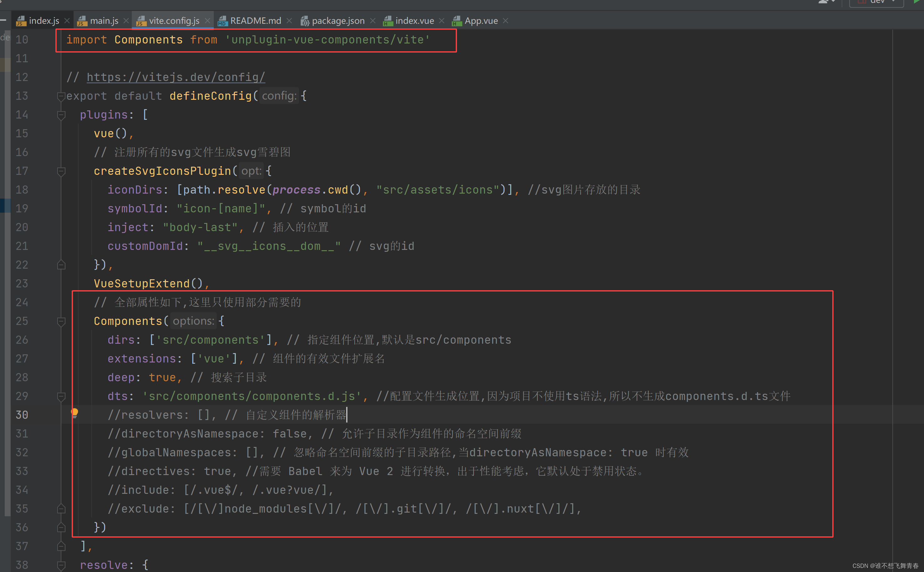Viewport: 924px width, 572px height.
Task: Fold the Components options block
Action: [x=61, y=321]
